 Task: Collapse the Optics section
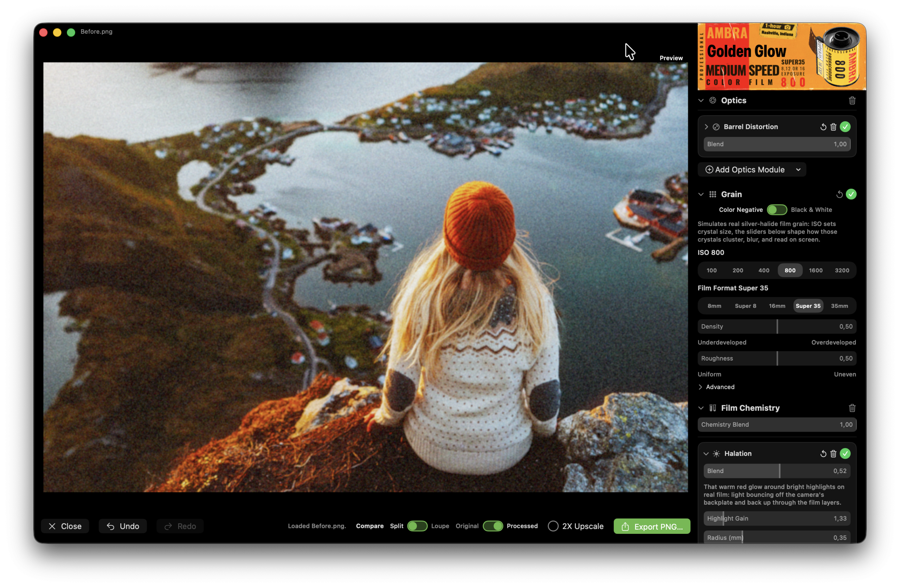701,101
